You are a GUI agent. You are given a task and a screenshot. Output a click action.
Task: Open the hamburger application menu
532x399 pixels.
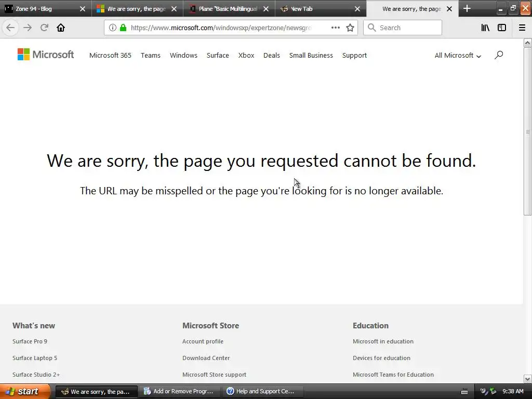click(x=522, y=28)
